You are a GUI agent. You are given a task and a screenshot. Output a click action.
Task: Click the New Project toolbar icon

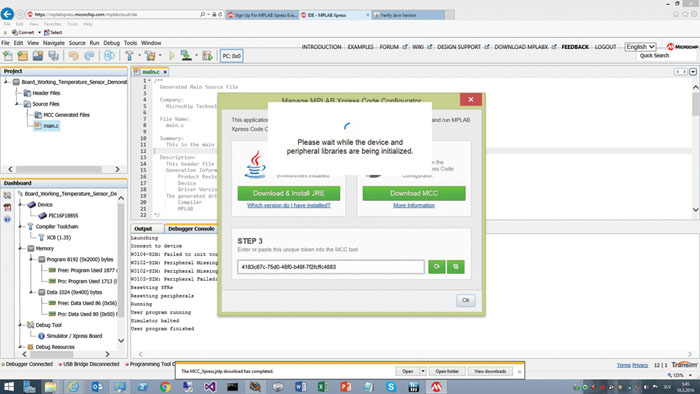pyautogui.click(x=23, y=56)
